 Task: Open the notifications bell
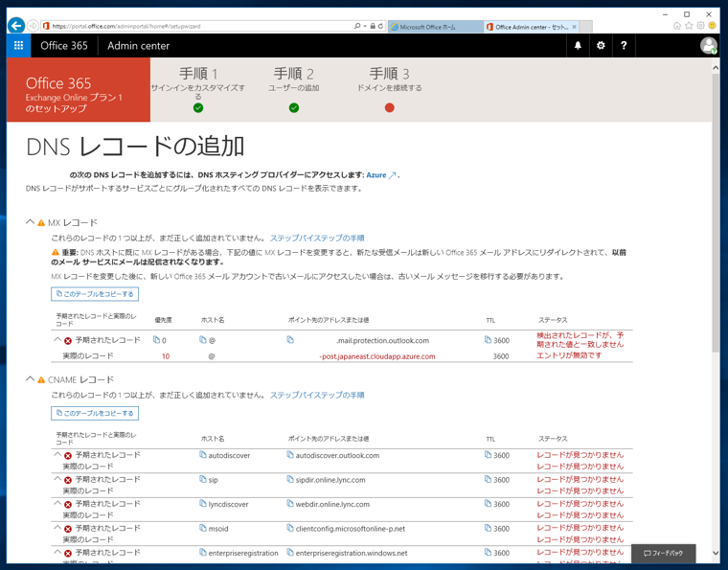578,45
